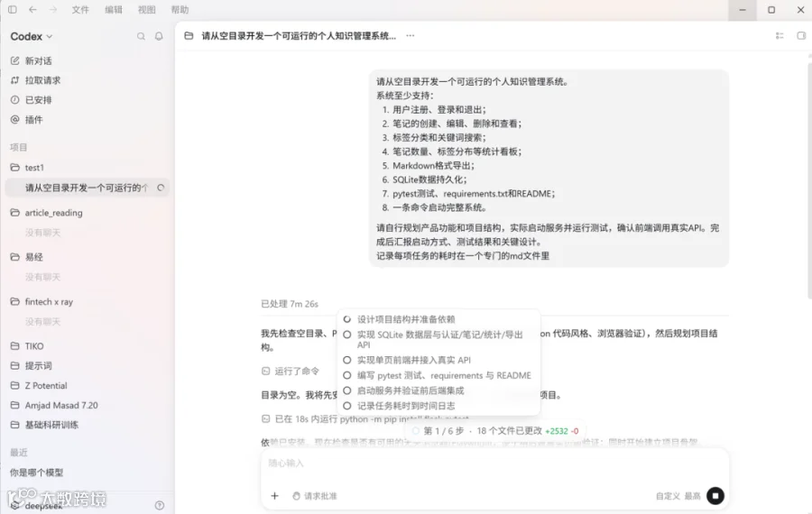The image size is (812, 514).
Task: Stop generation with the black stop button
Action: pyautogui.click(x=715, y=496)
